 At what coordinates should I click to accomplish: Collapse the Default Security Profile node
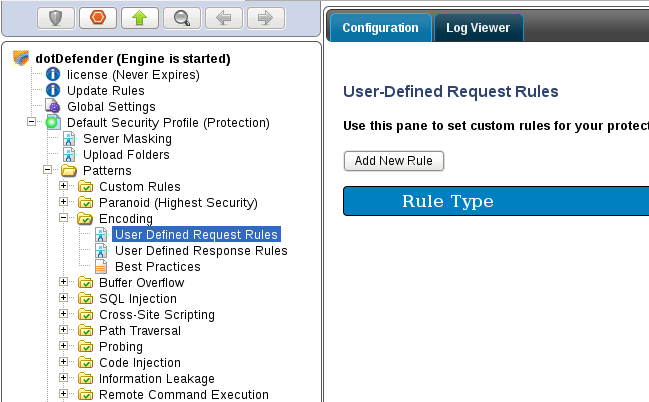click(31, 122)
